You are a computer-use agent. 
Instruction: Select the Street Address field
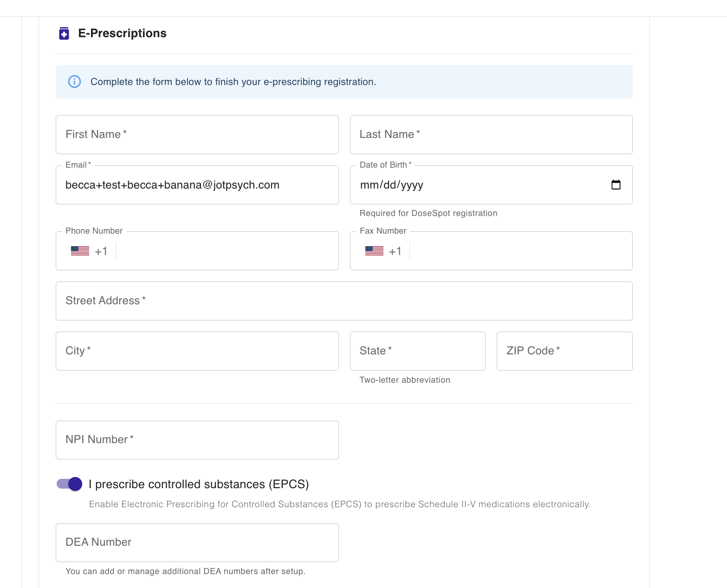[x=344, y=301]
